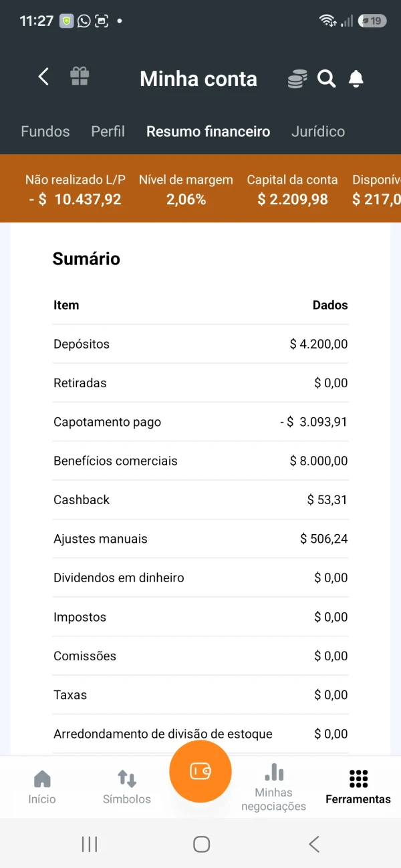Open Minhas negociações chart icon
401x868 pixels.
click(274, 772)
